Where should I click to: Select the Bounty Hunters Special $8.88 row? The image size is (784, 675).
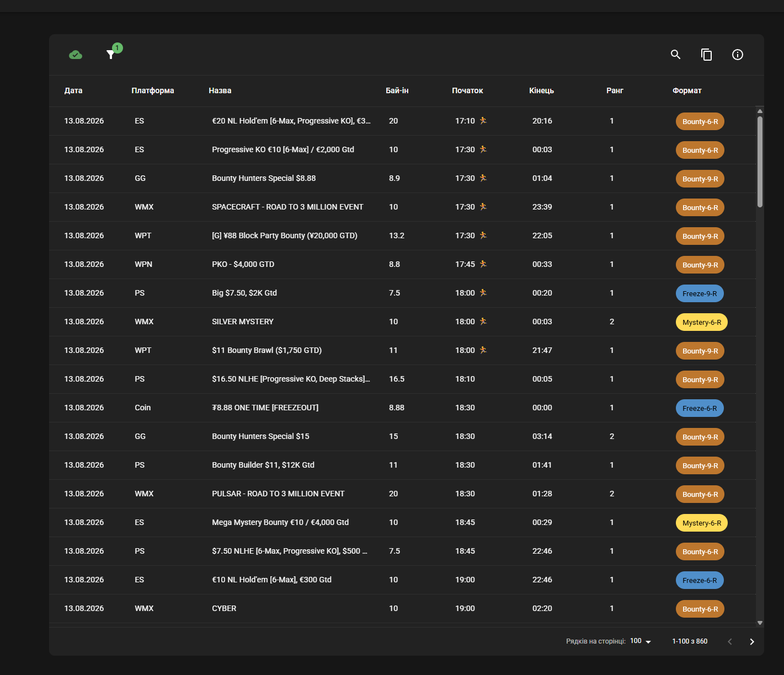[x=403, y=178]
